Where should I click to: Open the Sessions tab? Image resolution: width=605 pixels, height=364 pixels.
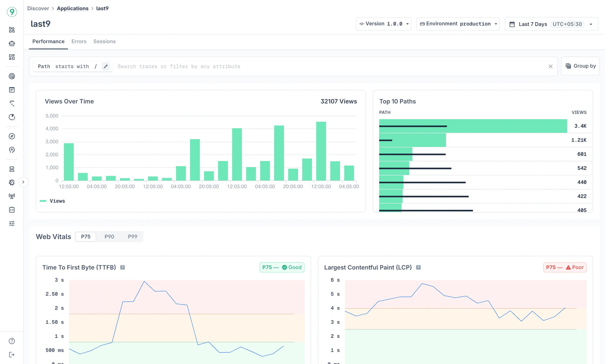[x=104, y=41]
